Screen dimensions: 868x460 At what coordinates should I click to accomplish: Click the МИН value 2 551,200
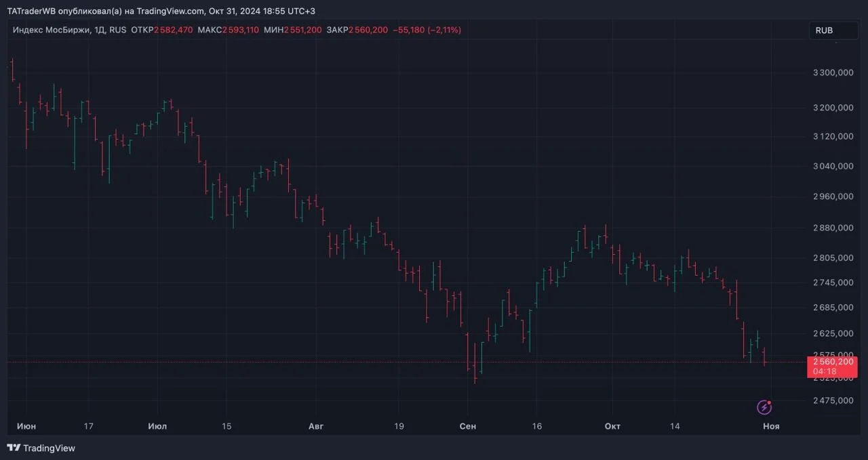click(302, 30)
